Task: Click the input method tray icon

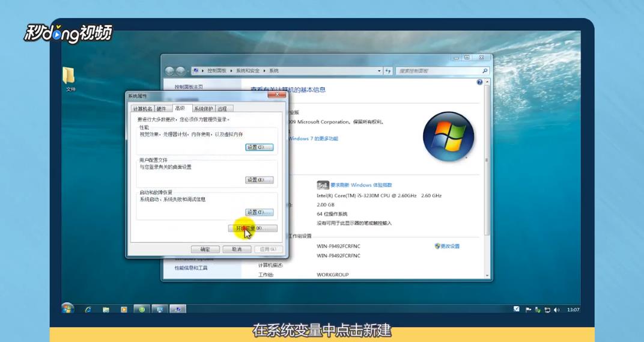Action: point(517,309)
